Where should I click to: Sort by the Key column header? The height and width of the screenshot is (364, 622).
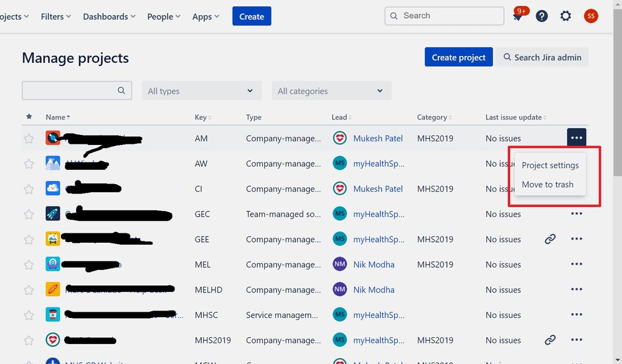[203, 117]
